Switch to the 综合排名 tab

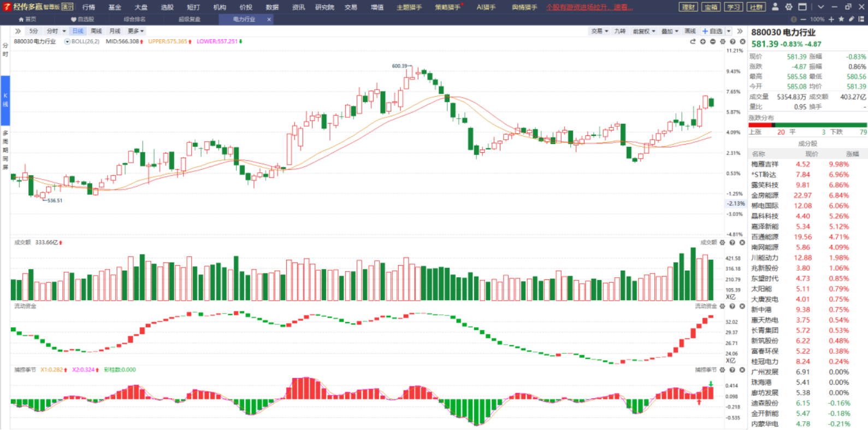tap(134, 19)
